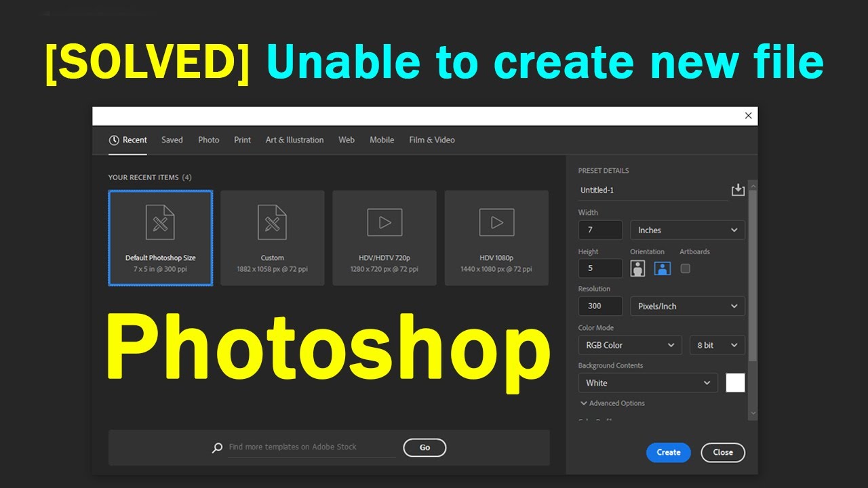The image size is (868, 488).
Task: Click the Create button
Action: [669, 452]
